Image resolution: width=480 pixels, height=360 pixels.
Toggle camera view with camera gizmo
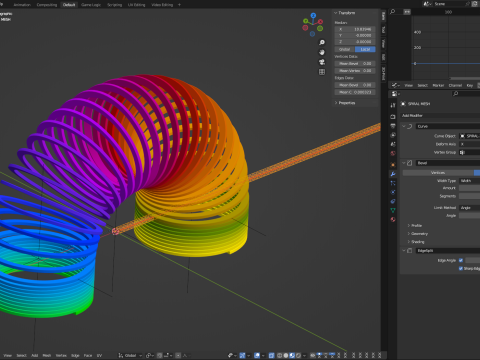pos(322,62)
